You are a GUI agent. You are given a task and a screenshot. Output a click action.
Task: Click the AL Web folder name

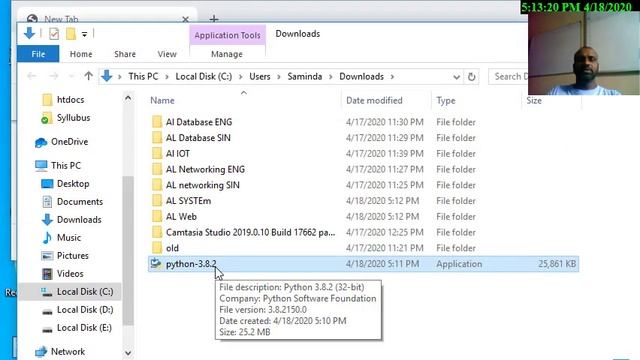[181, 217]
